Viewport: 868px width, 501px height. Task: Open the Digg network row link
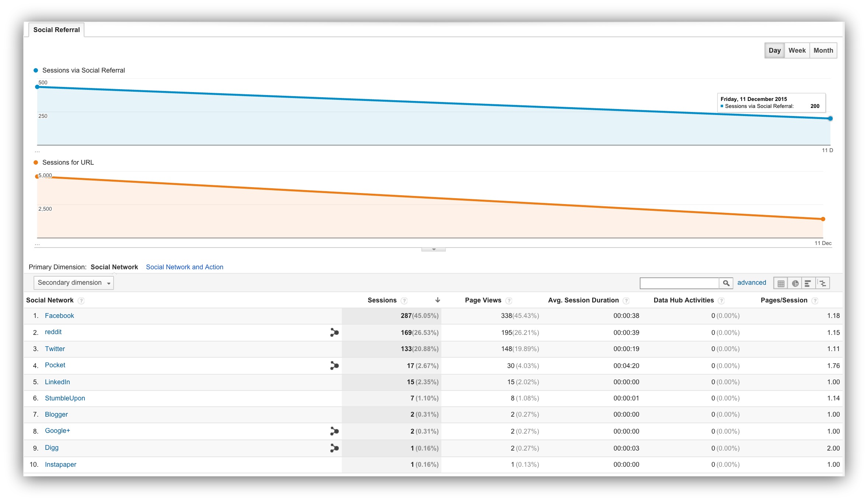(x=52, y=448)
